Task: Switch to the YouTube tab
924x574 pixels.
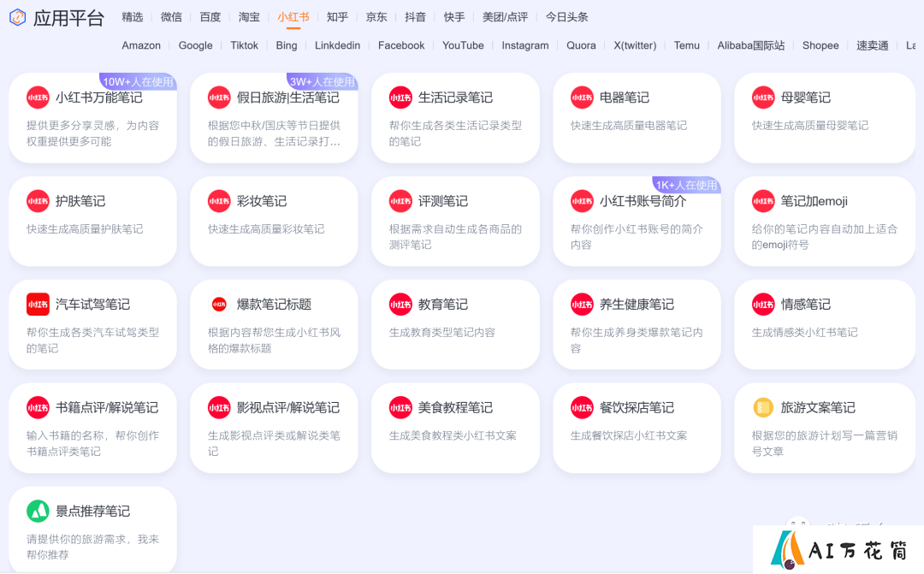Action: [463, 45]
